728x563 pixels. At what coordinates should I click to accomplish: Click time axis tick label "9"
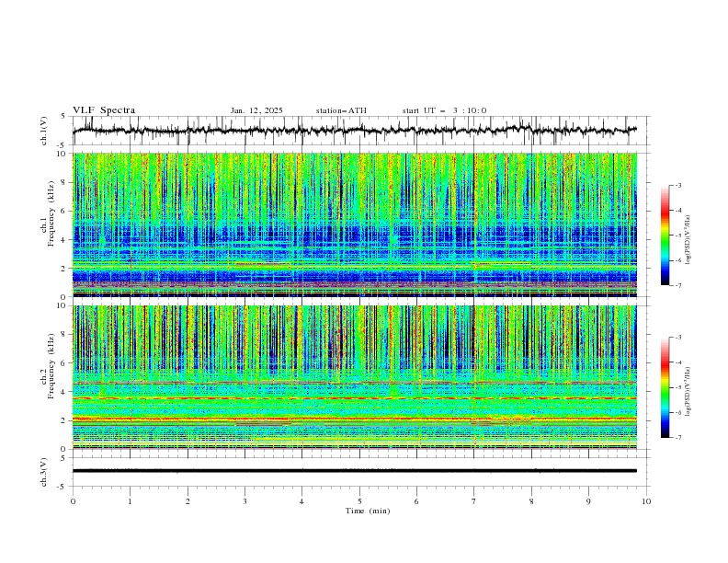pos(588,502)
